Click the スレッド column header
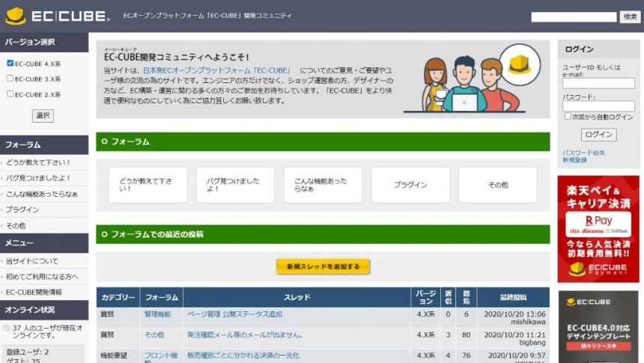Image resolution: width=644 pixels, height=363 pixels. 297,297
